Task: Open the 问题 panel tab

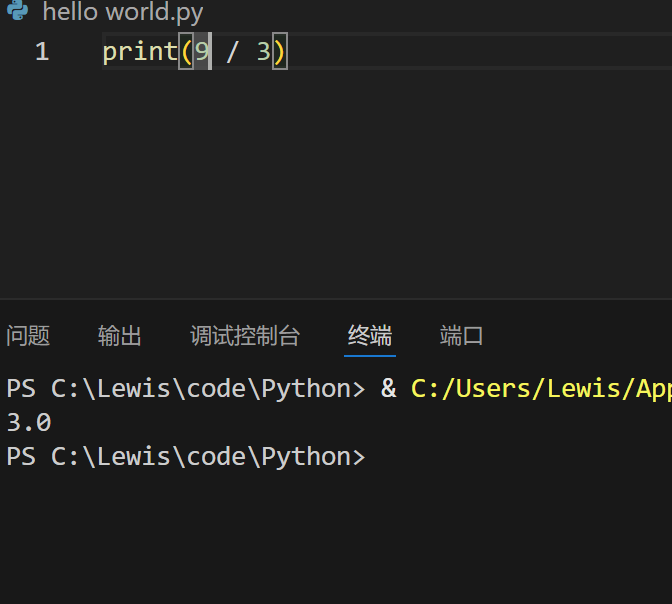Action: (28, 336)
